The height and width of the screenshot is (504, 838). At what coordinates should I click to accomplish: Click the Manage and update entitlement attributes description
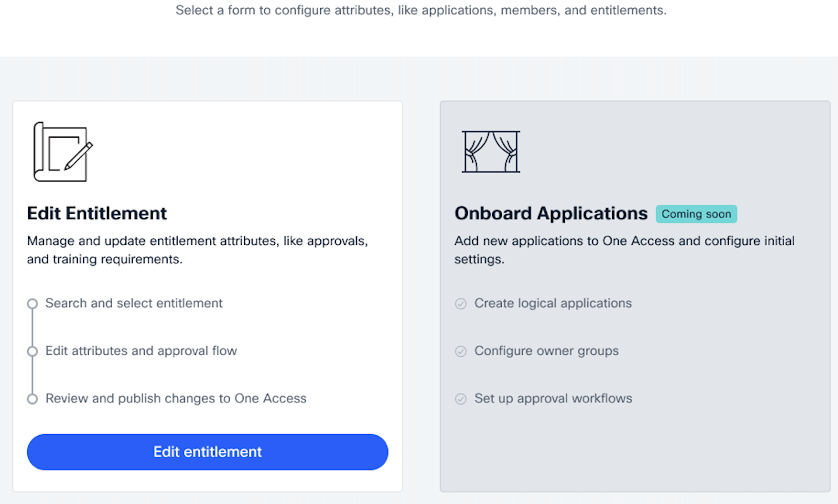pyautogui.click(x=198, y=250)
